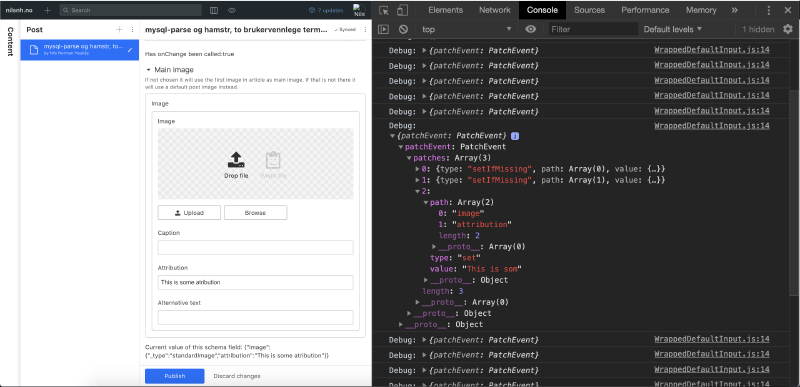Open the Memory tab

[x=701, y=10]
